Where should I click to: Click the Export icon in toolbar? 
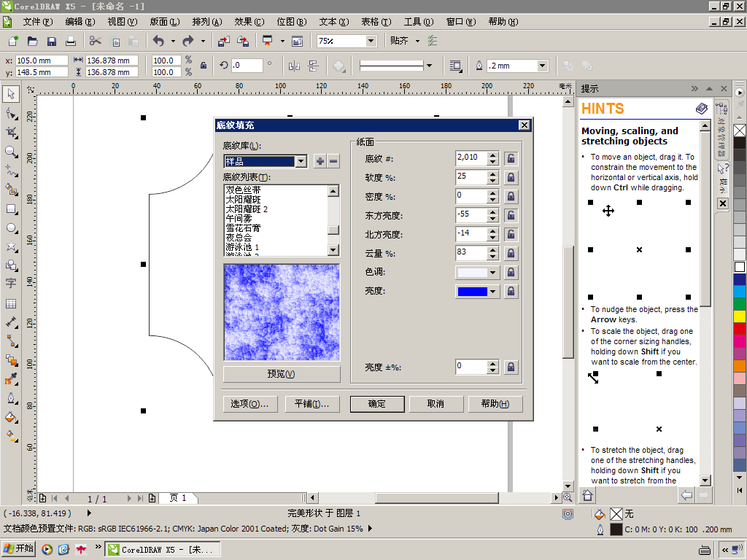(243, 42)
